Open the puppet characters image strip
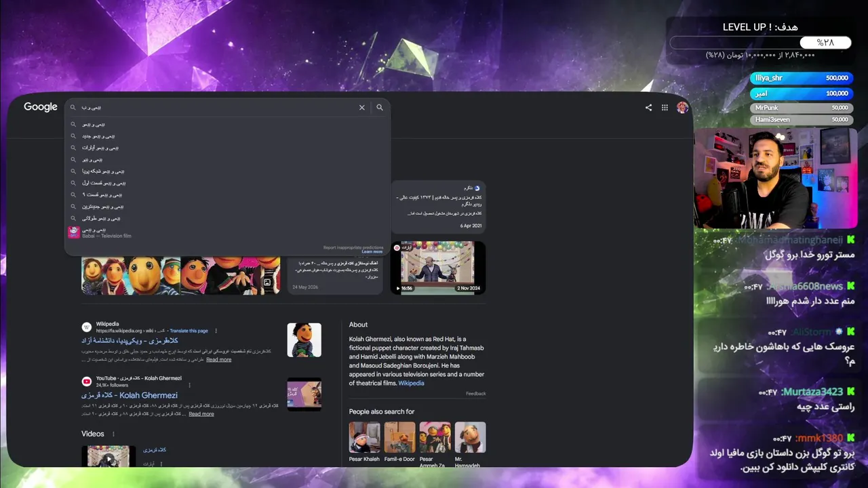The image size is (868, 488). coord(181,275)
